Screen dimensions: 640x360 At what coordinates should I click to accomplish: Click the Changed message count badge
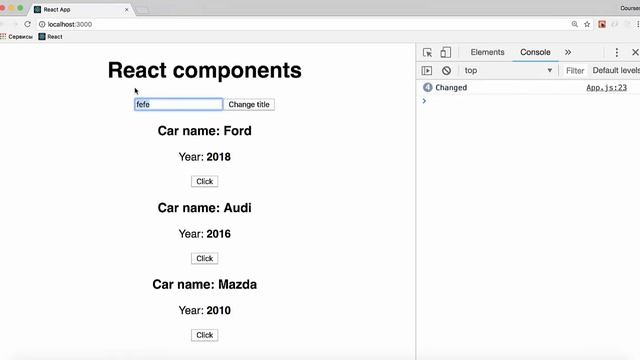click(427, 87)
